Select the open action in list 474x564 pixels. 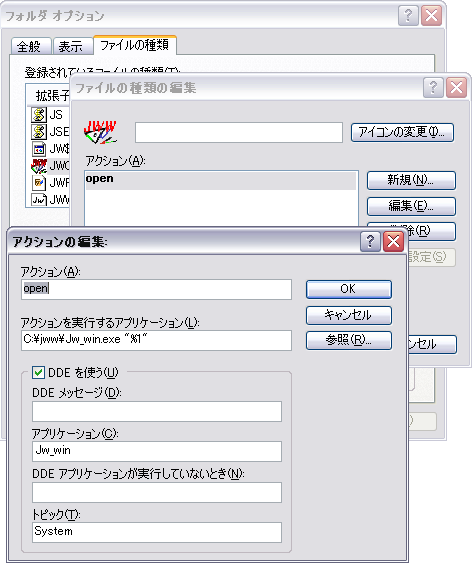pos(221,180)
